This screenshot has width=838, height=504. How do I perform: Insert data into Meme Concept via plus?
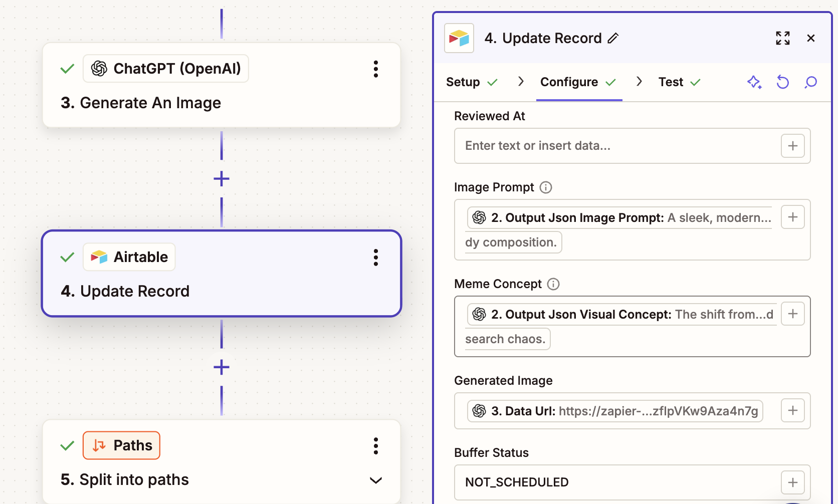793,314
